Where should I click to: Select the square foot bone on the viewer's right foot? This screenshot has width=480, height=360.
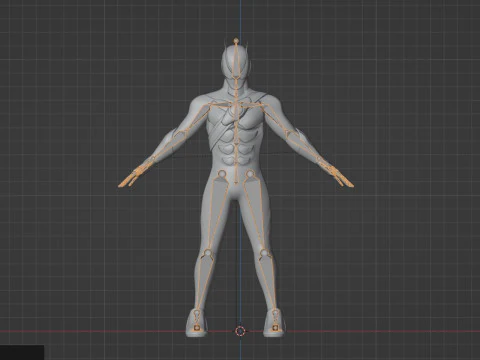(x=275, y=328)
